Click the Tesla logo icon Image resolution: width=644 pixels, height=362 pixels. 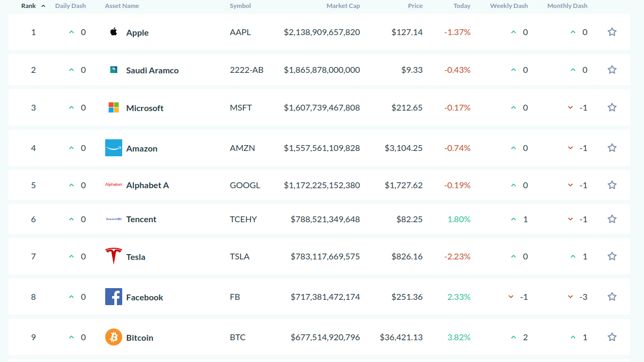[x=114, y=256]
